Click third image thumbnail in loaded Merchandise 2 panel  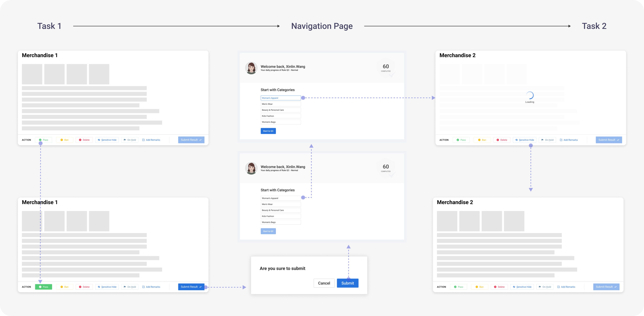click(492, 221)
